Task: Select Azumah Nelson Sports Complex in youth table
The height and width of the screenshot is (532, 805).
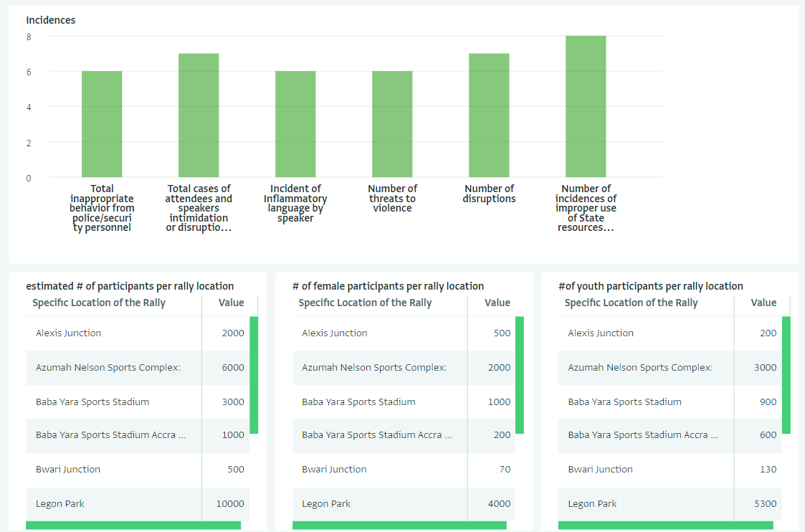Action: pyautogui.click(x=640, y=367)
